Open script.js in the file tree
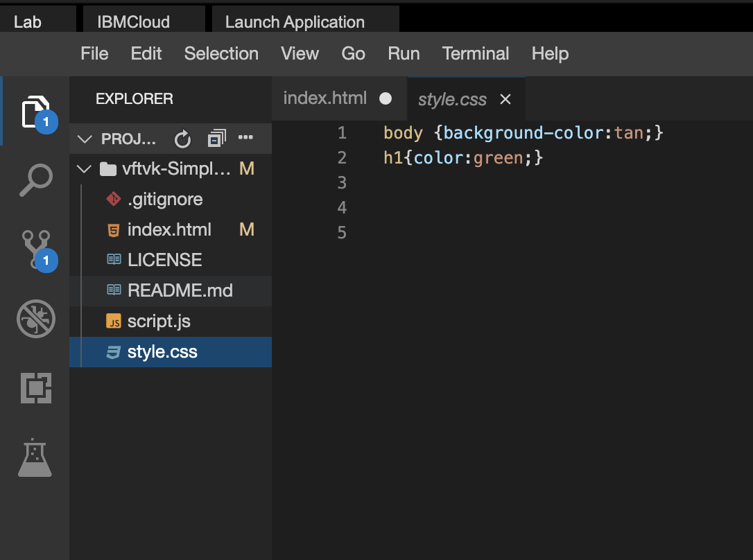753x560 pixels. coord(159,322)
